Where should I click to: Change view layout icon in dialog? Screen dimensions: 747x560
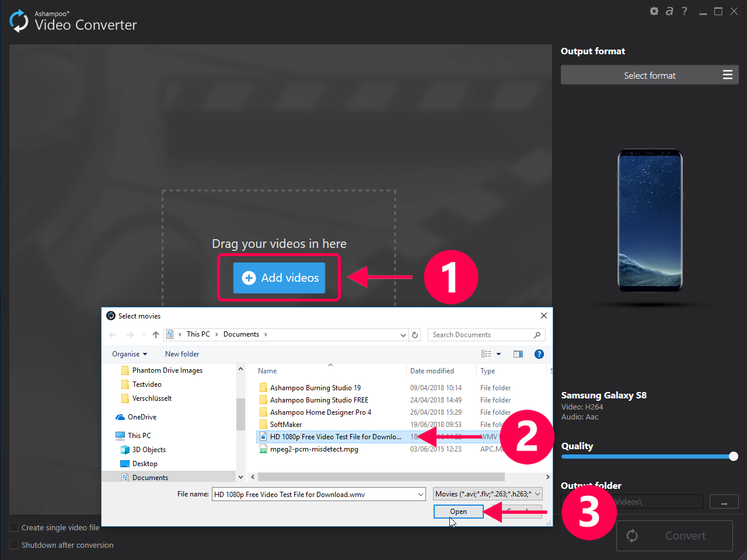click(x=486, y=354)
